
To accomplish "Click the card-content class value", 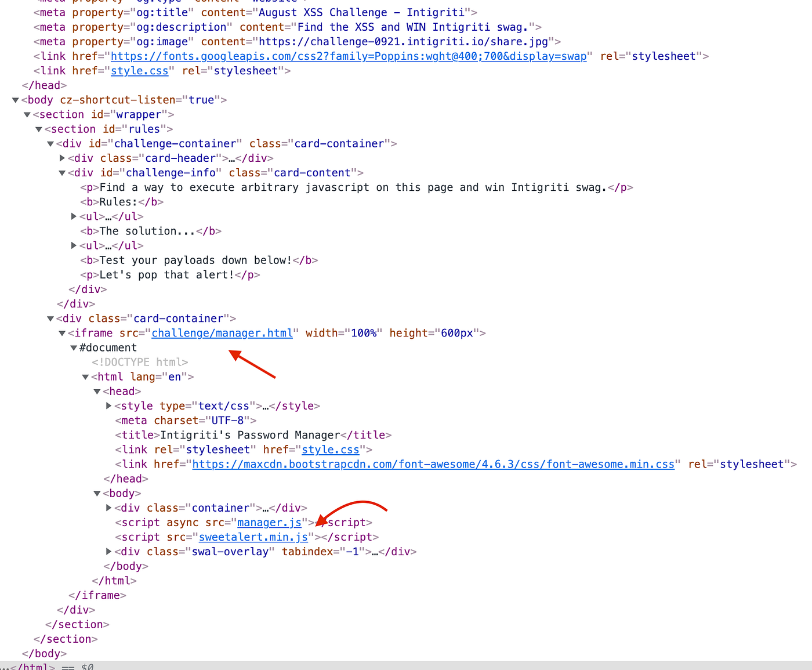I will [x=312, y=173].
